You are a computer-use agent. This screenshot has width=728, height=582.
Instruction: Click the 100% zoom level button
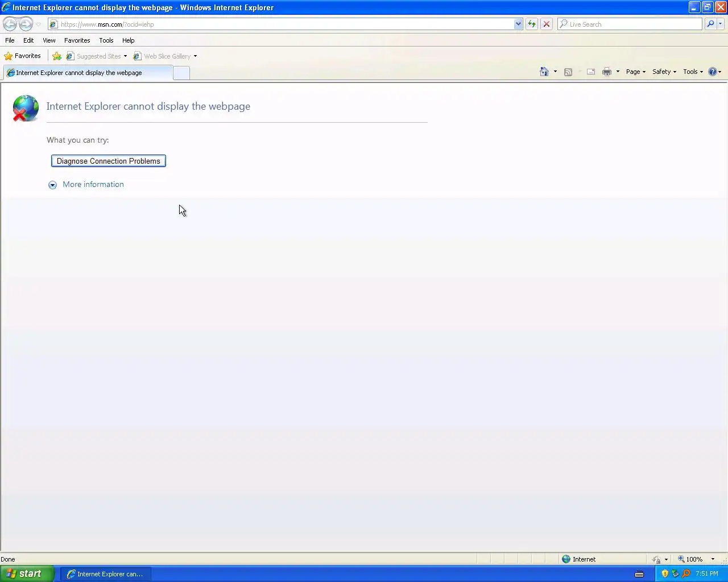coord(690,559)
